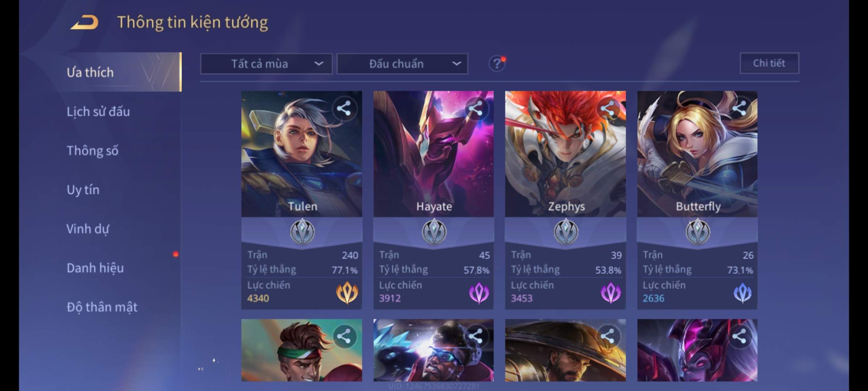Open the Danh hiệu tab
868x391 pixels.
click(x=95, y=268)
